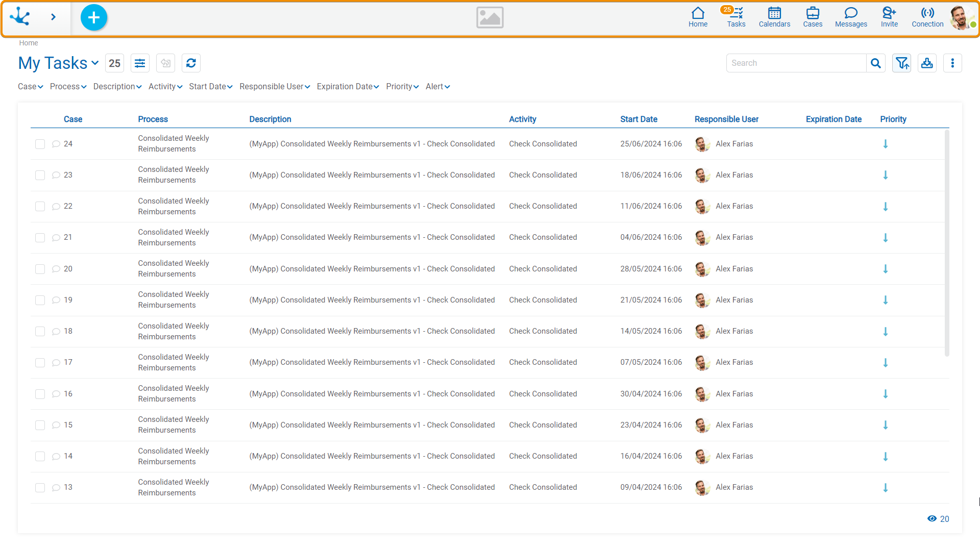Expand the My Tasks view dropdown

tap(95, 63)
